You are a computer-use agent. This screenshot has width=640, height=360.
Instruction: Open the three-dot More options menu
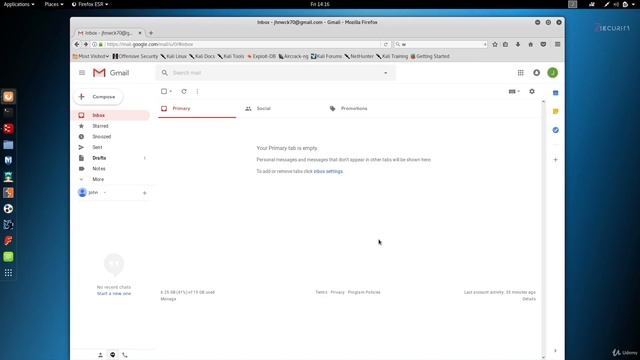197,91
